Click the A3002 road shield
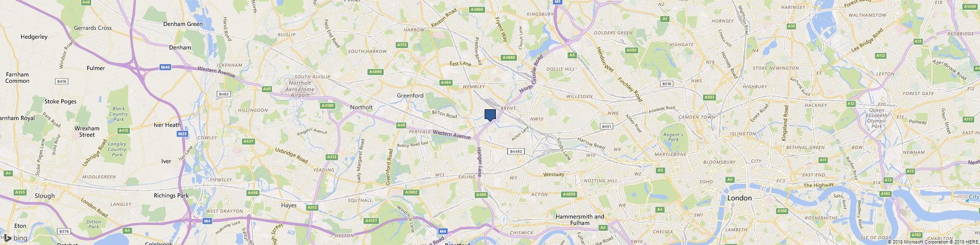This screenshot has height=245, width=980. pyautogui.click(x=412, y=193)
